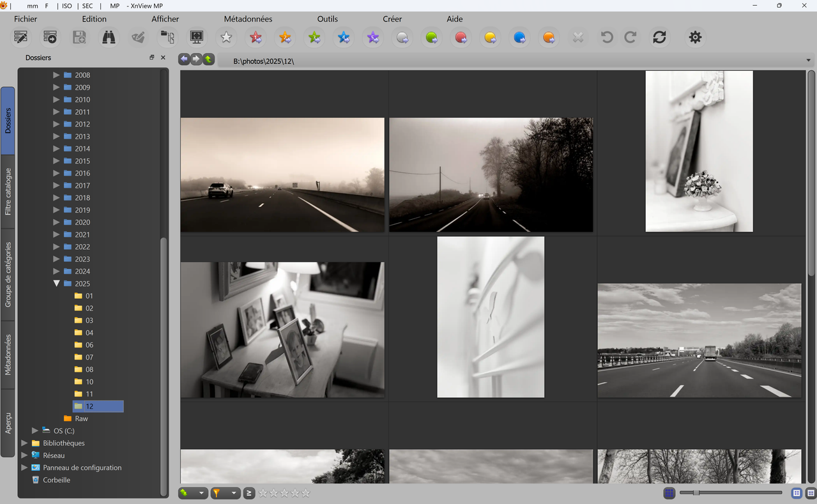Image resolution: width=817 pixels, height=504 pixels.
Task: Toggle the ≥ rating comparison button
Action: coord(249,493)
